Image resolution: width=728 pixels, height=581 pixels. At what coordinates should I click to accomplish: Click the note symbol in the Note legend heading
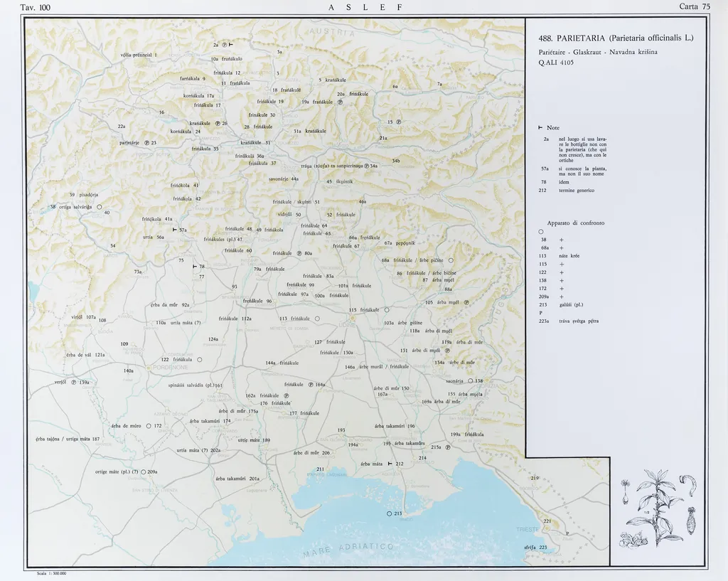click(541, 127)
